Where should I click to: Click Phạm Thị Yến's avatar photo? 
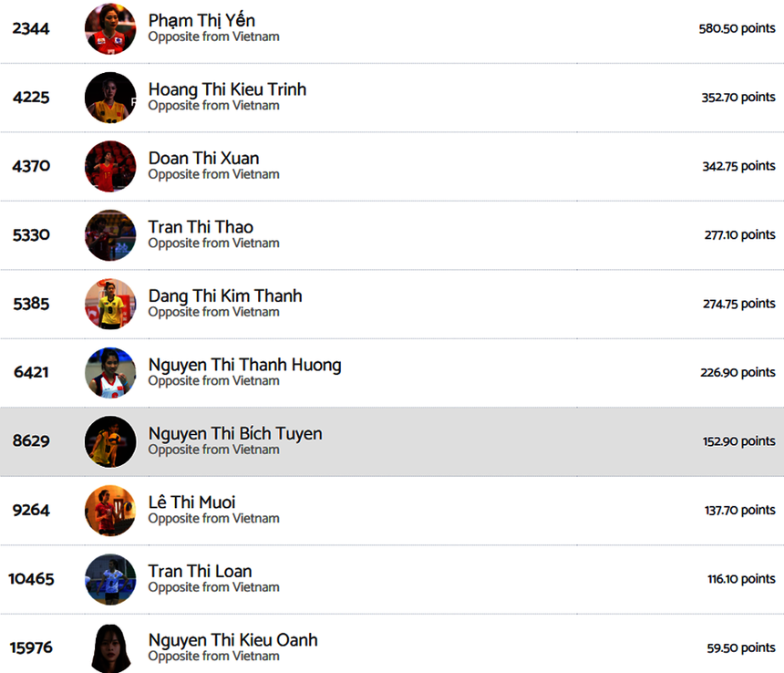pos(110,29)
